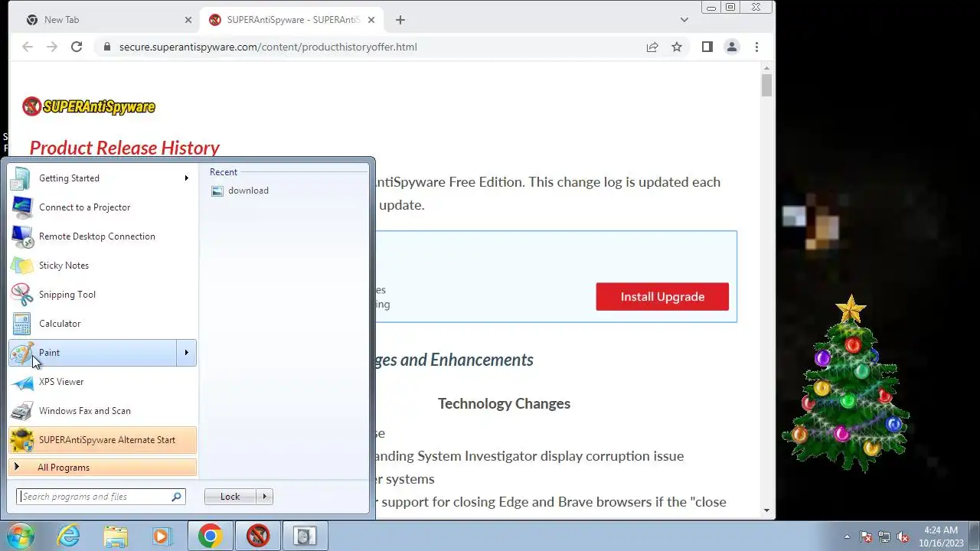The height and width of the screenshot is (551, 980).
Task: Open XPS Viewer
Action: tap(103, 382)
